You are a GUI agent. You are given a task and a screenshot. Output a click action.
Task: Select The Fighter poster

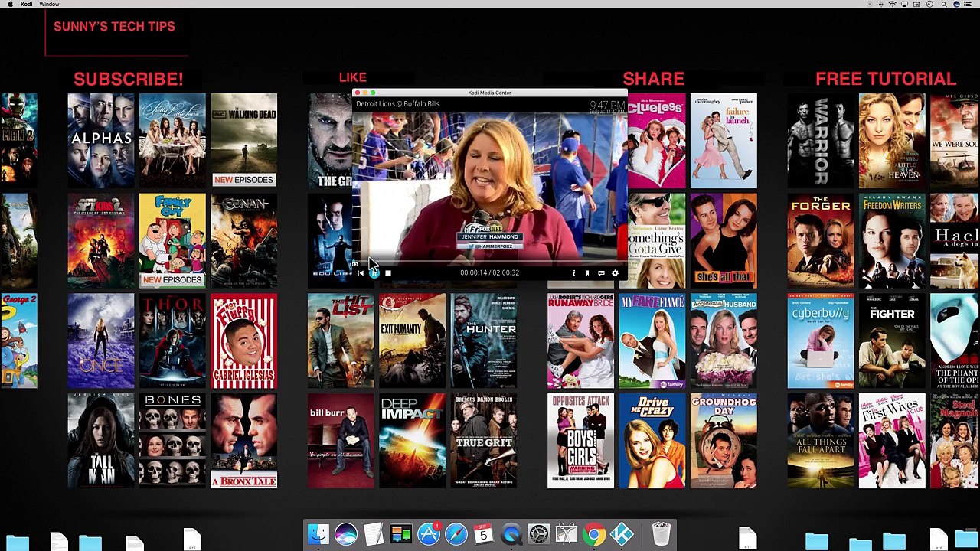(x=892, y=341)
